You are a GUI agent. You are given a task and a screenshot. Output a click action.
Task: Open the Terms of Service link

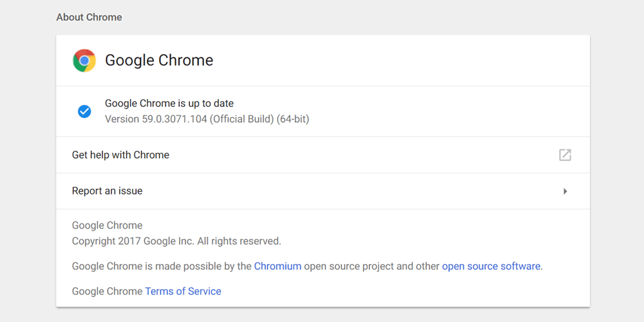pyautogui.click(x=183, y=291)
